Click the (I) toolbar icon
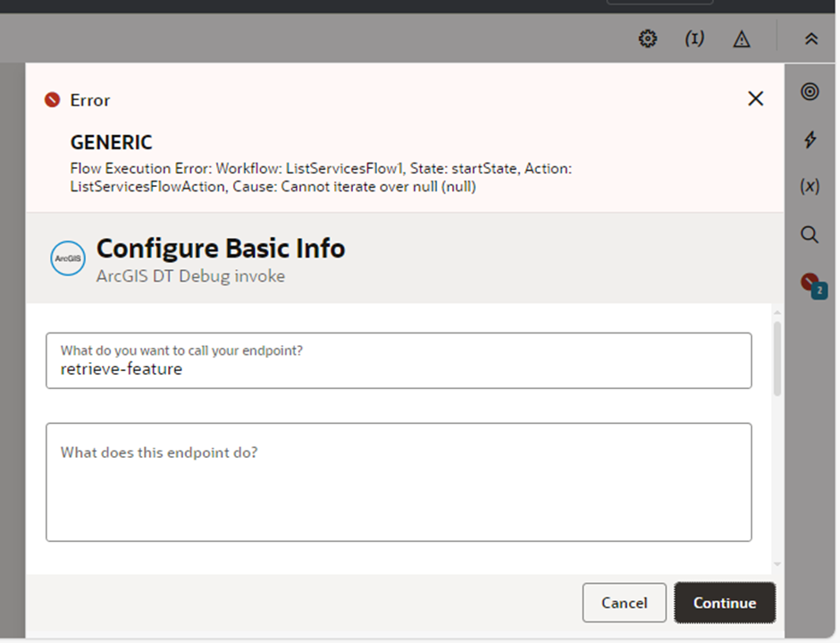The height and width of the screenshot is (643, 840). (694, 38)
